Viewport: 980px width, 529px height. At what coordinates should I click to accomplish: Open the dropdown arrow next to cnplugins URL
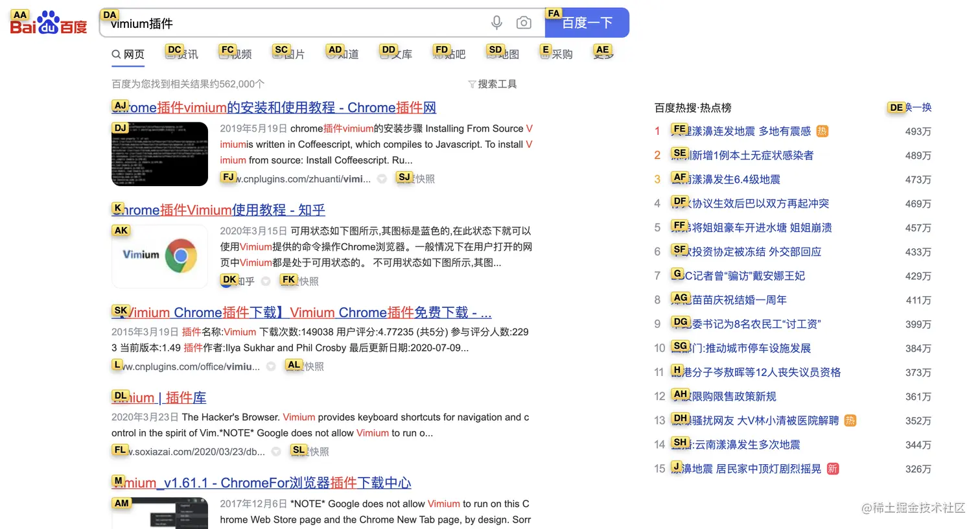click(382, 179)
